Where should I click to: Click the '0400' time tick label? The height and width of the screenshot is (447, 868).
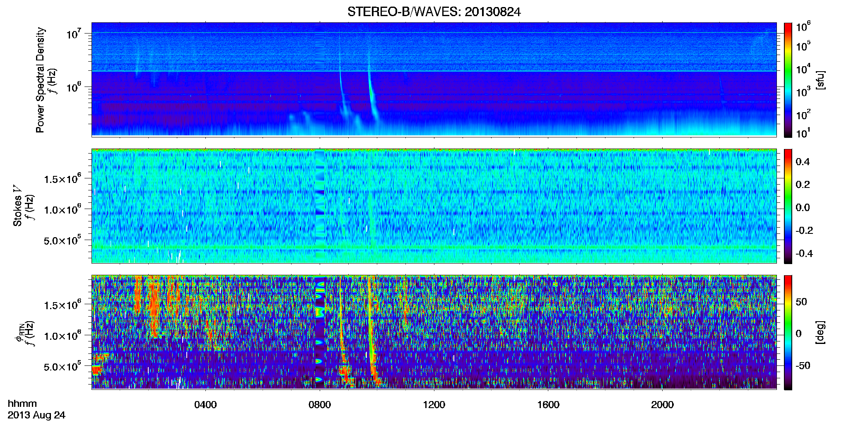coord(205,404)
